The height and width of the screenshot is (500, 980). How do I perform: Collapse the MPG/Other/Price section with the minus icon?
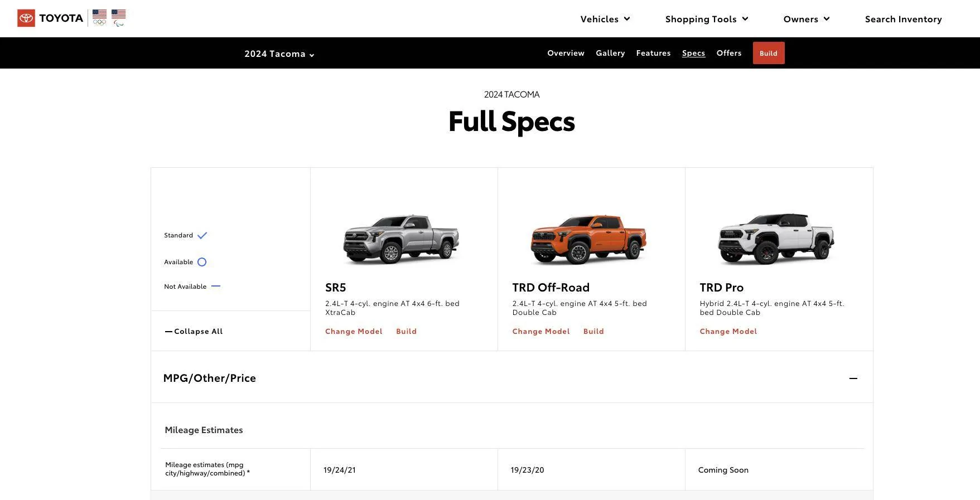point(853,378)
